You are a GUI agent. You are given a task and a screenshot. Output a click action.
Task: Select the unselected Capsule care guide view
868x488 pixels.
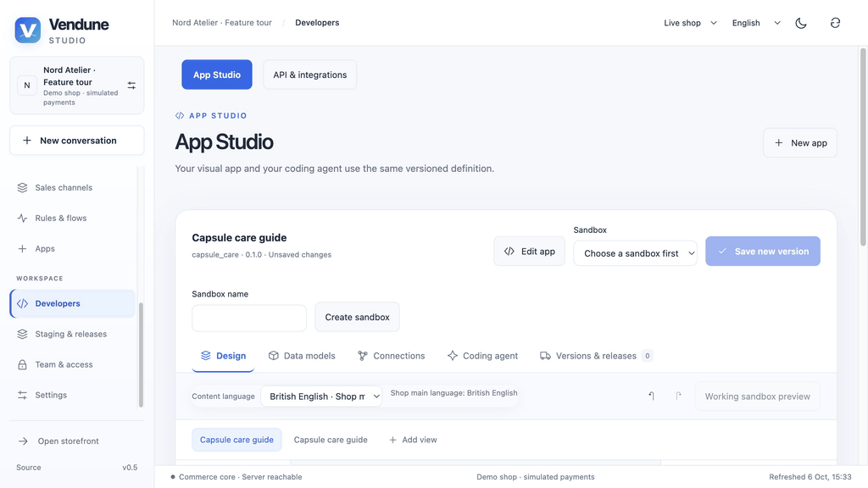(331, 440)
